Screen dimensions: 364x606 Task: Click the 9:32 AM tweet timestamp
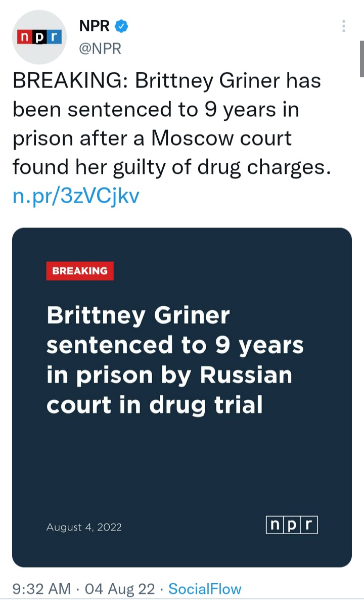pyautogui.click(x=41, y=589)
